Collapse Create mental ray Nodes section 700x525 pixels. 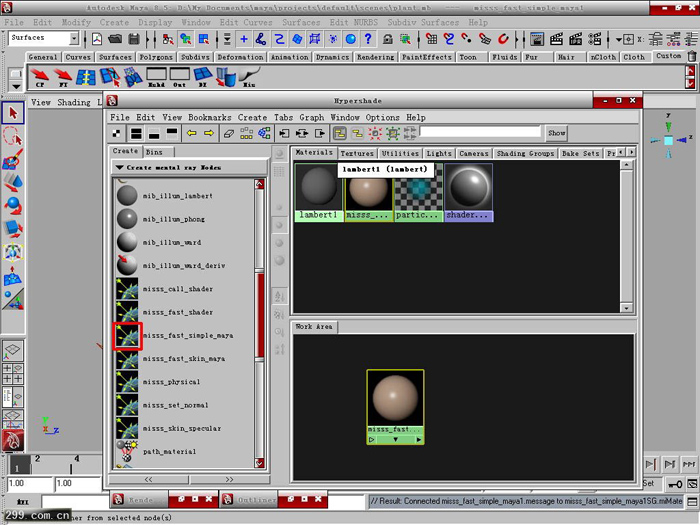click(120, 167)
